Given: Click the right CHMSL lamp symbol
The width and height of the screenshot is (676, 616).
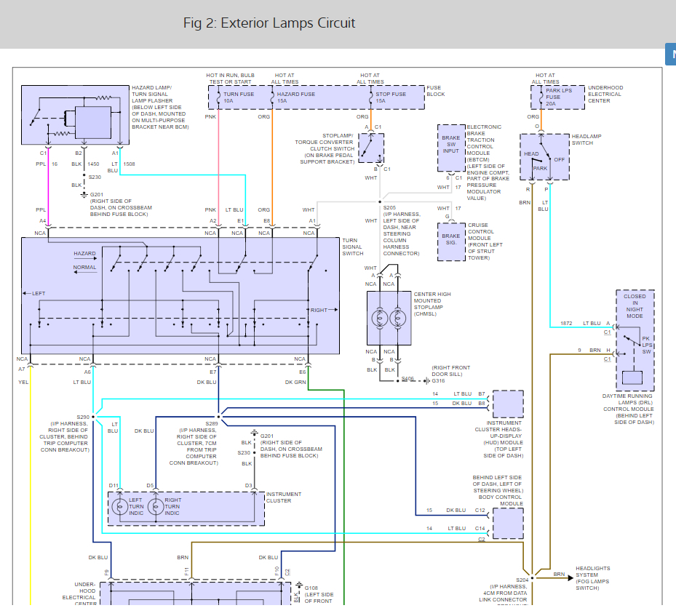Looking at the screenshot, I should [x=397, y=319].
